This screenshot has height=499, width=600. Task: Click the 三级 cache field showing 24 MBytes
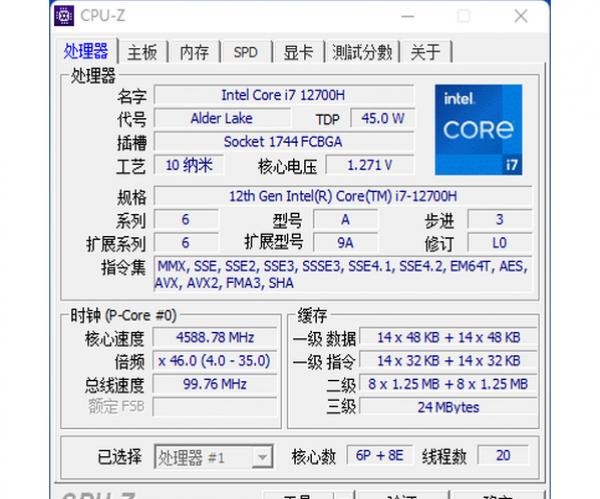448,407
